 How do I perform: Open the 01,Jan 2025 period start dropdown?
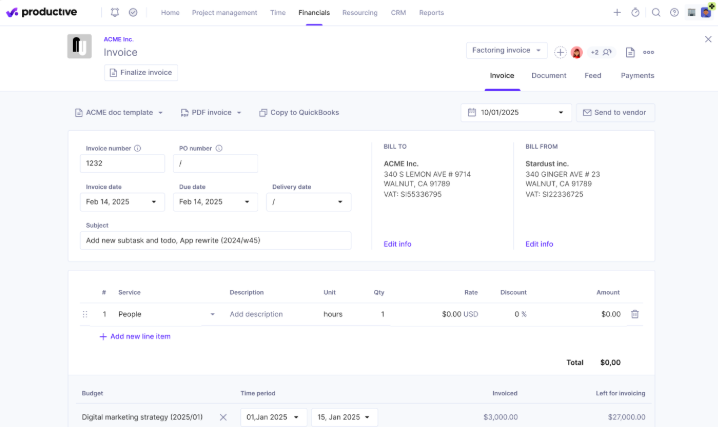(273, 417)
